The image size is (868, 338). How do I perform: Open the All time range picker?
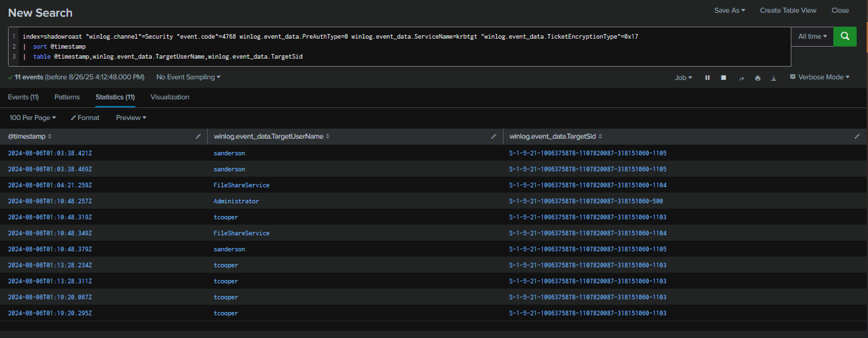pos(812,37)
